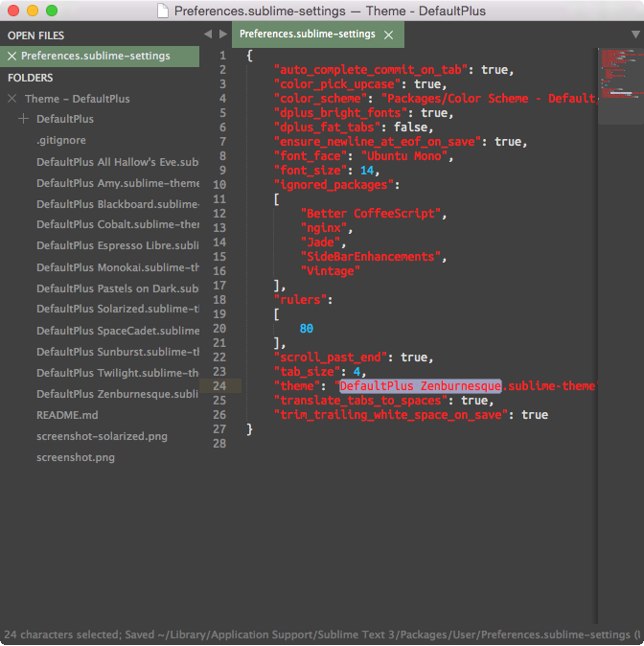Screen dimensions: 644x646
Task: Open DefaultPlus Sunburst theme file
Action: click(118, 352)
